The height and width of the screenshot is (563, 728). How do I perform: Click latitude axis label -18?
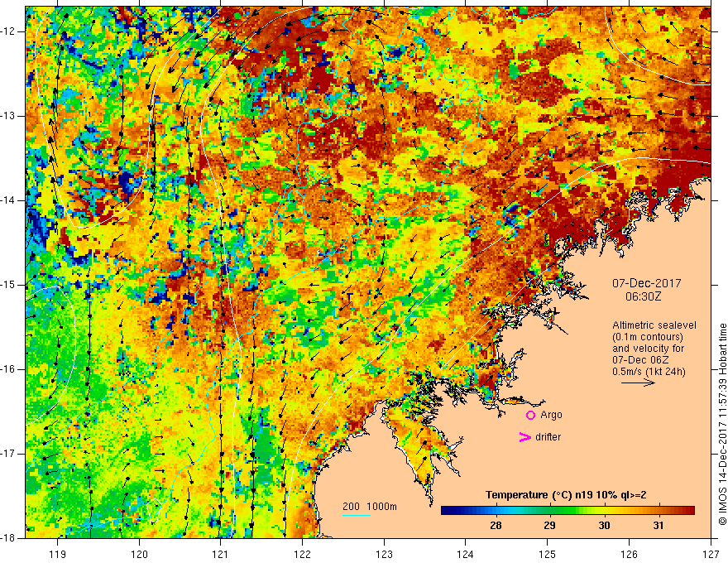coord(9,538)
